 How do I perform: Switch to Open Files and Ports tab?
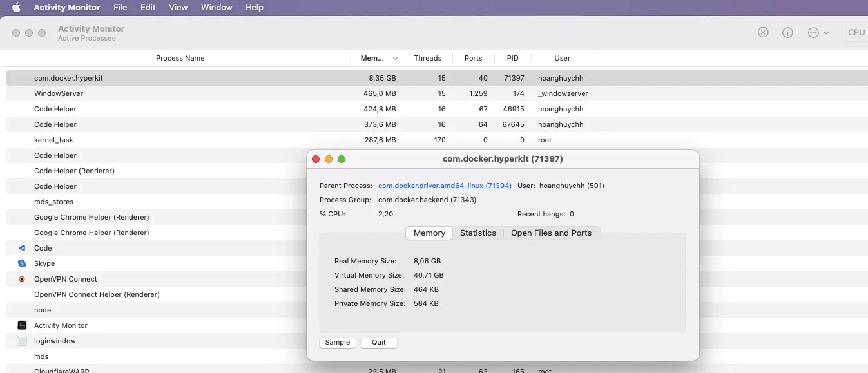coord(551,233)
